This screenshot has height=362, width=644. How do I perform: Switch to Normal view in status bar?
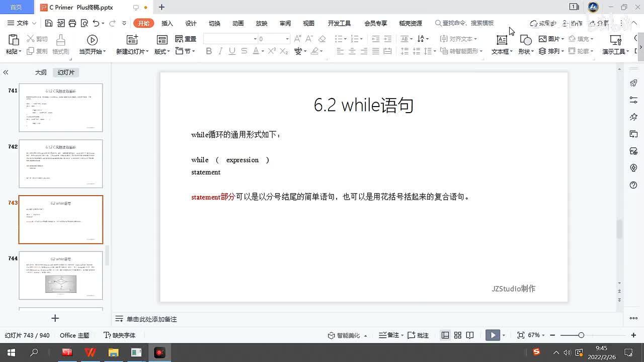(445, 335)
